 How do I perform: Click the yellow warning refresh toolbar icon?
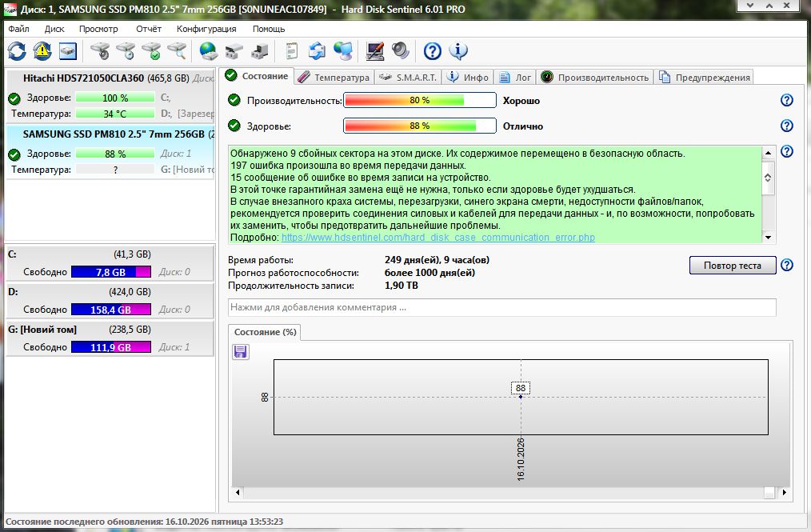pyautogui.click(x=42, y=50)
